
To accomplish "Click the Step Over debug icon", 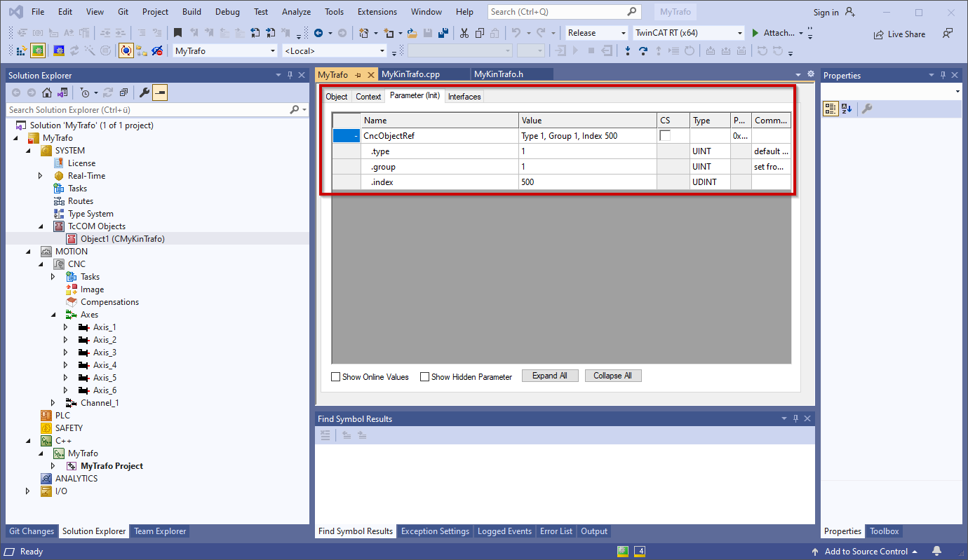I will pyautogui.click(x=643, y=50).
